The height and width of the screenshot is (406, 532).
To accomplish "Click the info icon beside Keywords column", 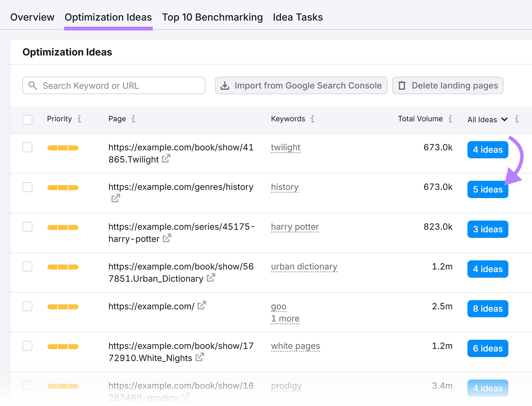I will pos(312,119).
